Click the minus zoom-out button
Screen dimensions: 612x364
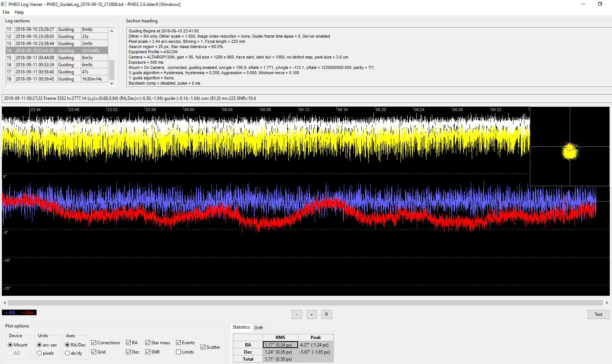pyautogui.click(x=296, y=314)
